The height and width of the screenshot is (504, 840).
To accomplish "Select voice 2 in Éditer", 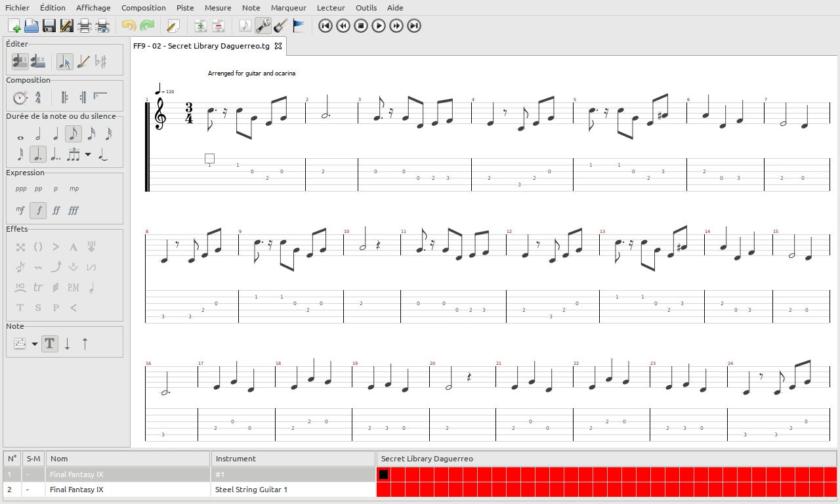I will tap(37, 61).
